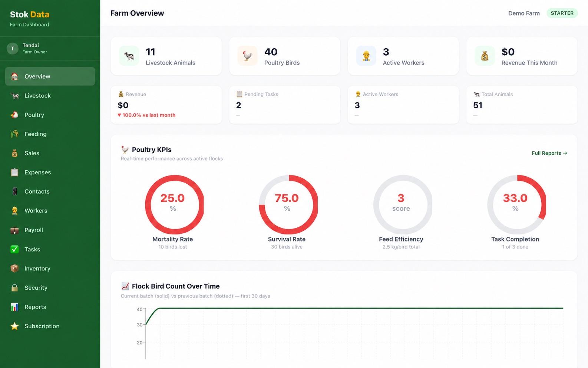Click the Stok Data logo title

[30, 14]
